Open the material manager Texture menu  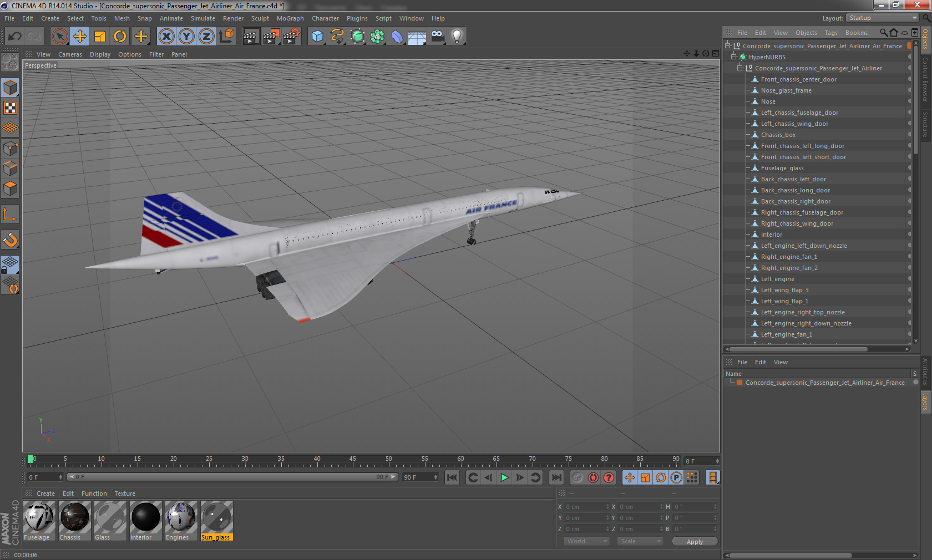coord(125,493)
